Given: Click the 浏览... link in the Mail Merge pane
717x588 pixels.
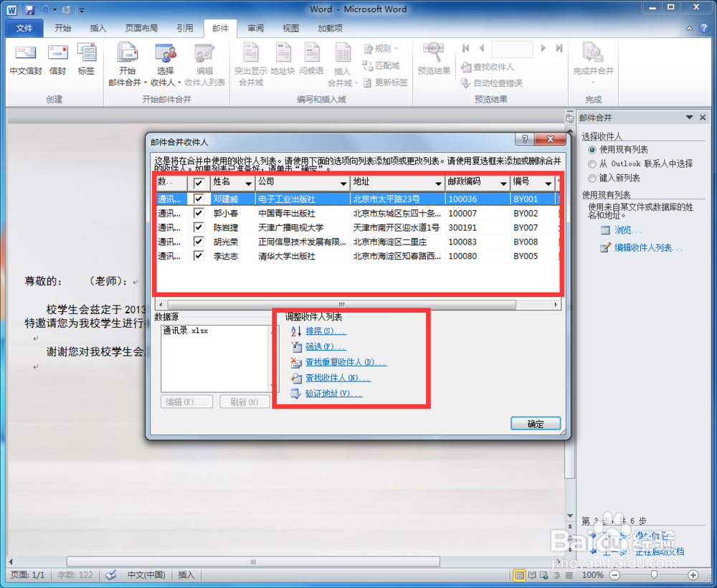Looking at the screenshot, I should click(628, 230).
